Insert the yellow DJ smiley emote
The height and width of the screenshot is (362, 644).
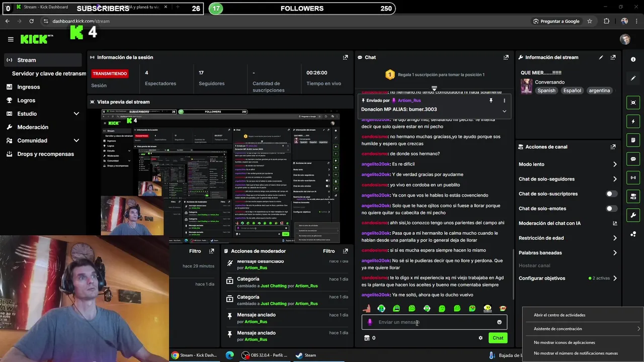coord(488,308)
